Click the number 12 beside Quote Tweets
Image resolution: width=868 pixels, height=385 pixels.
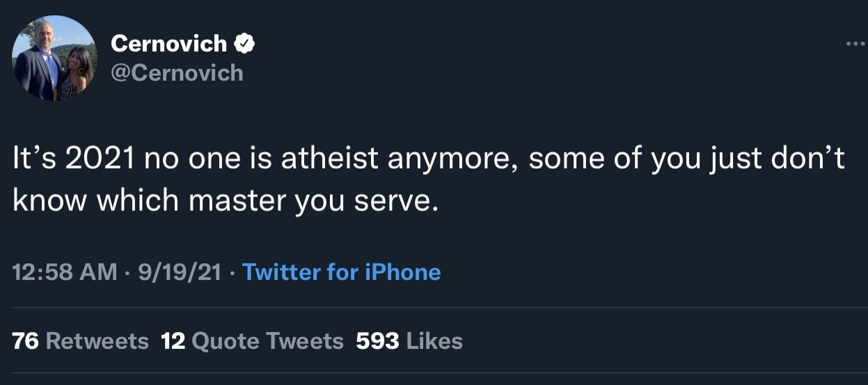(x=173, y=341)
